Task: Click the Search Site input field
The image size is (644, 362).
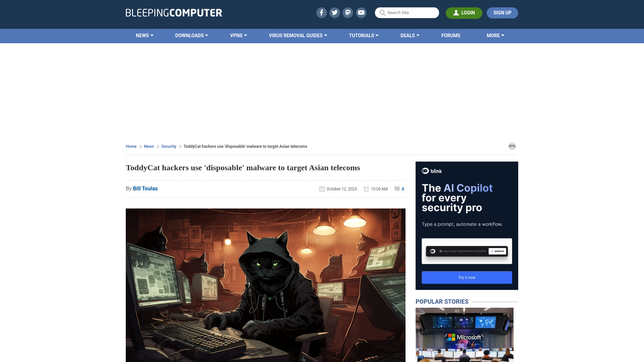Action: 407,12
